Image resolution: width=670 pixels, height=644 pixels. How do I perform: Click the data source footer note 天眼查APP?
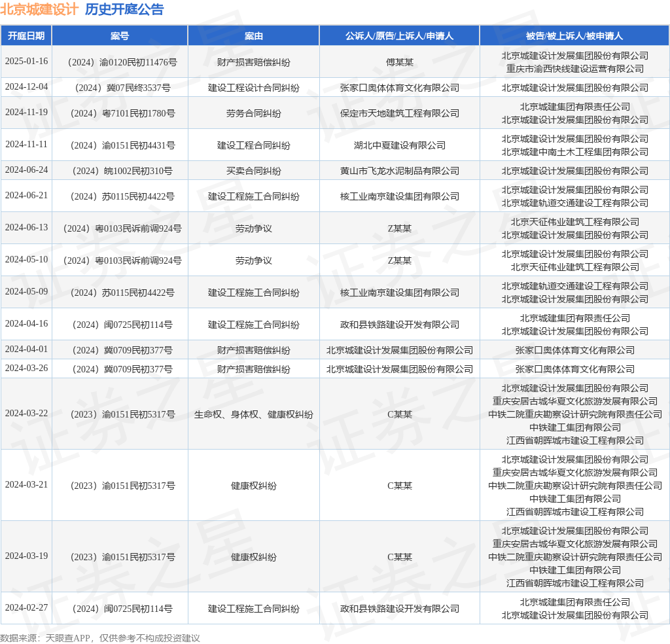pyautogui.click(x=68, y=639)
